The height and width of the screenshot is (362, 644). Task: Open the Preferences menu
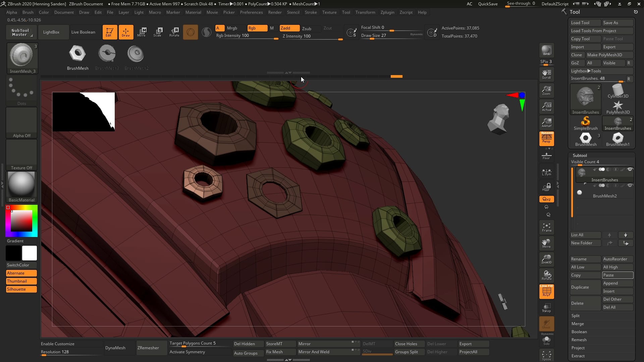coord(251,12)
